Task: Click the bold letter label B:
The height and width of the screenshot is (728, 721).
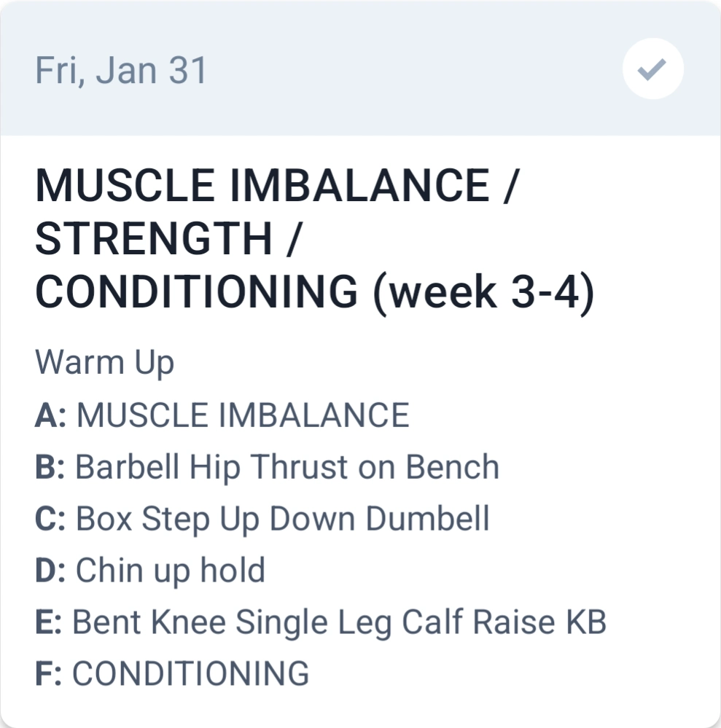Action: click(51, 467)
